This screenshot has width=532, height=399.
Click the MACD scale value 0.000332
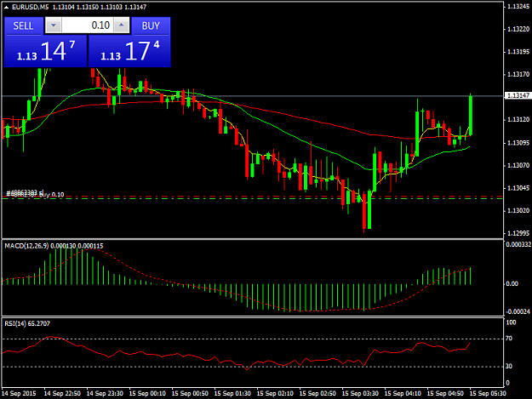518,244
